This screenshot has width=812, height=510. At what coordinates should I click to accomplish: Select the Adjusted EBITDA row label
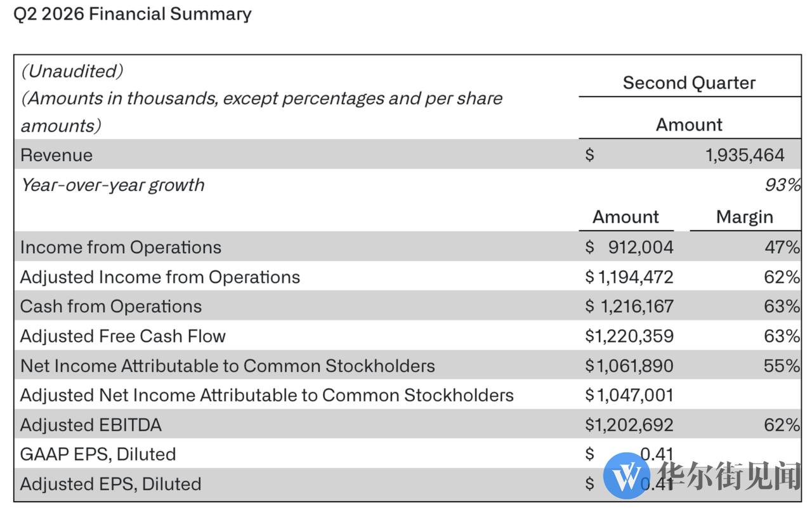91,425
